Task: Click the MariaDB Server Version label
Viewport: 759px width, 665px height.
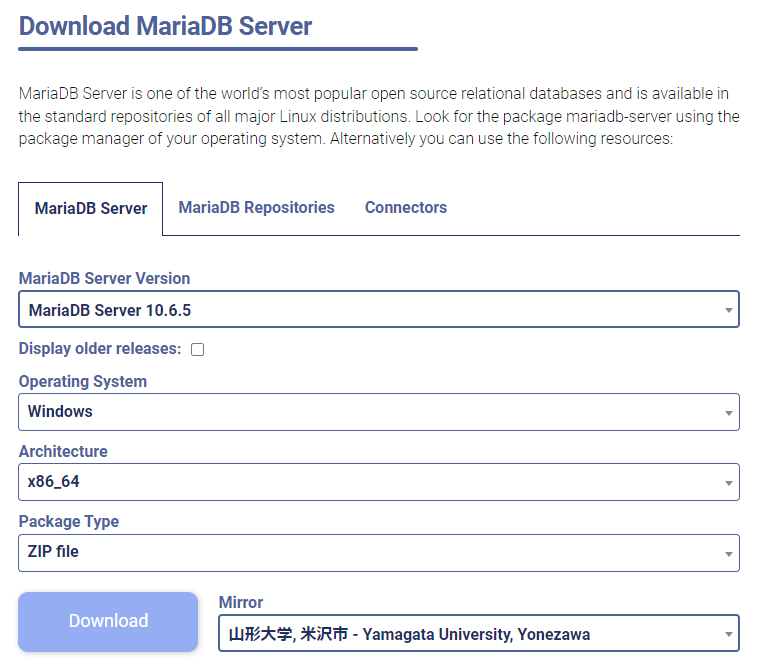Action: pos(104,278)
